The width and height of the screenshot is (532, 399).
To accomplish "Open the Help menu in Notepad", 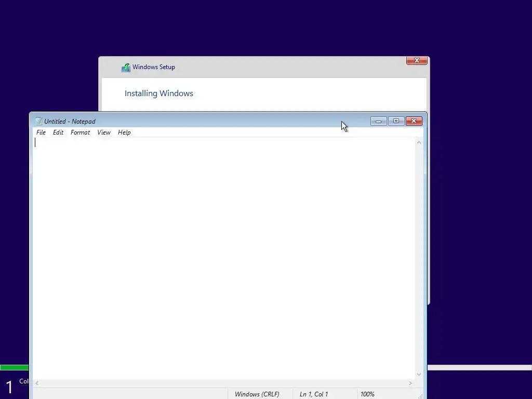I will coord(124,132).
